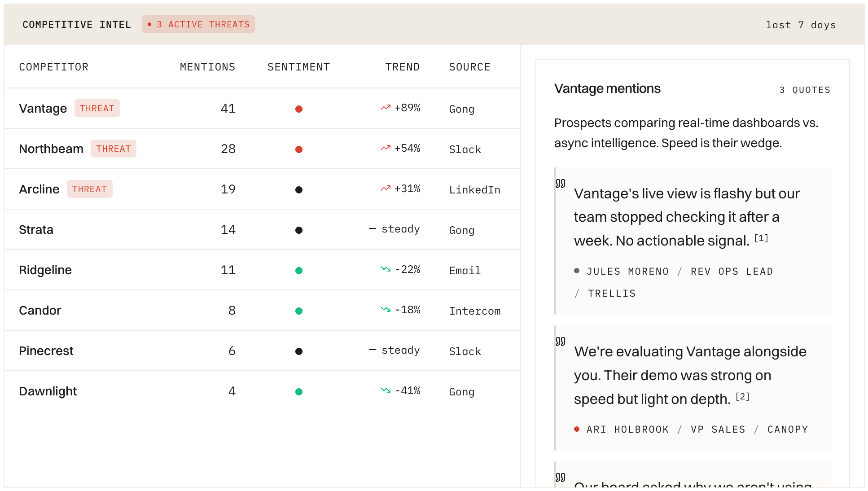Screen dimensions: 868x491
Task: Open the last 7 days range selector
Action: tap(801, 25)
